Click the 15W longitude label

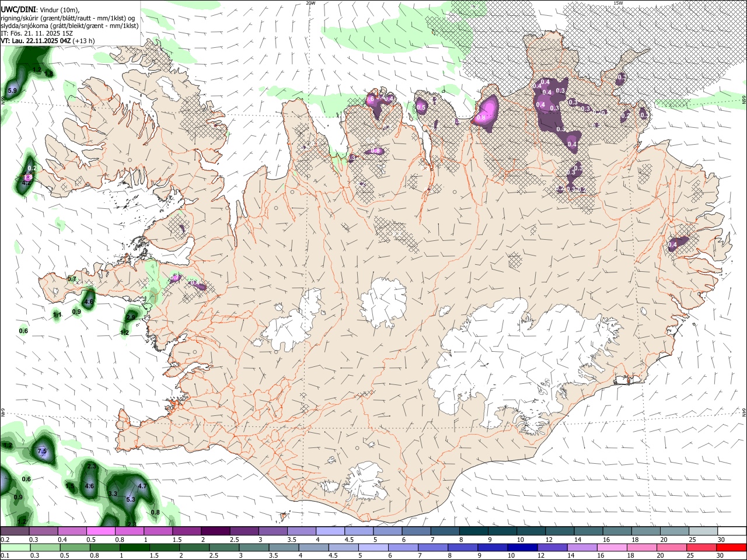617,3
